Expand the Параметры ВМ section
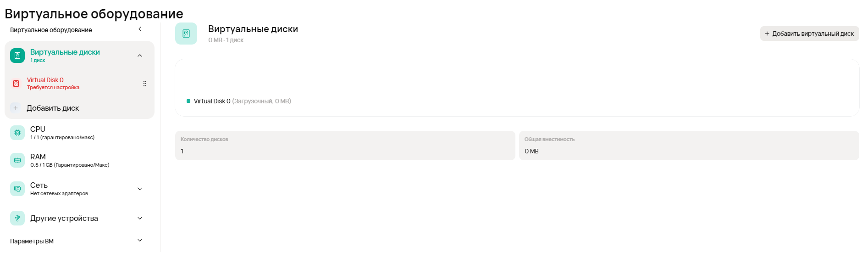The height and width of the screenshot is (259, 868). coord(140,241)
